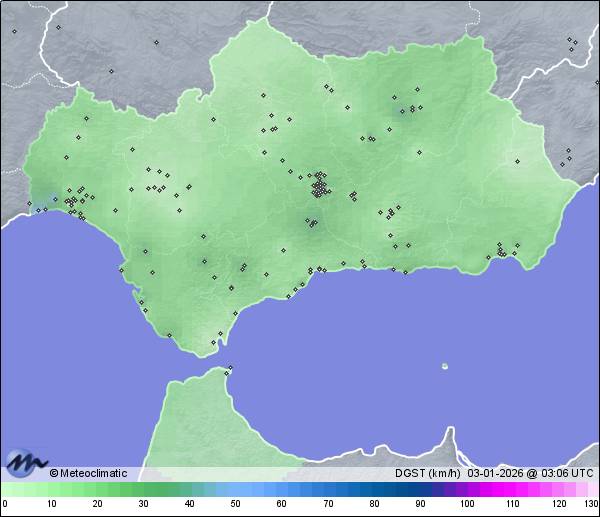This screenshot has width=600, height=517.
Task: Select the dense central cluster of station markers
Action: [320, 187]
